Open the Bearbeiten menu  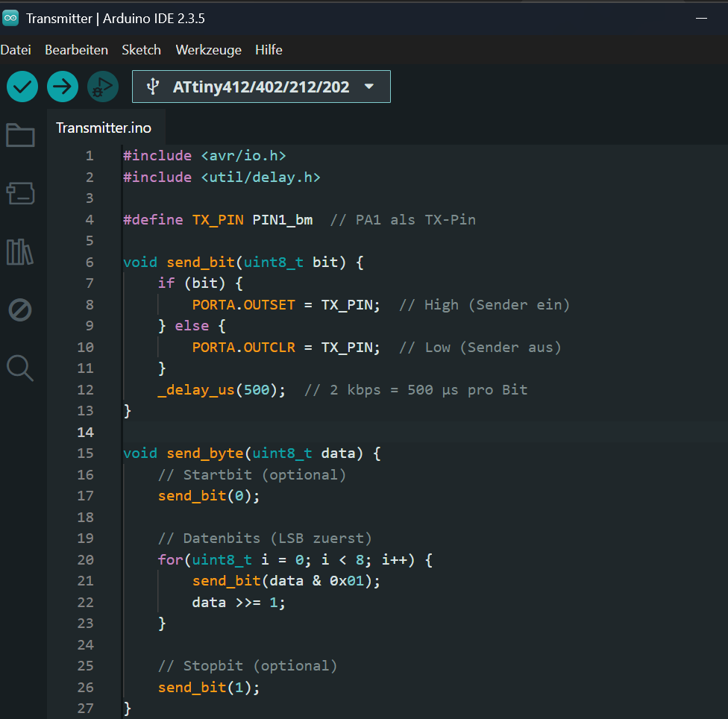point(76,50)
